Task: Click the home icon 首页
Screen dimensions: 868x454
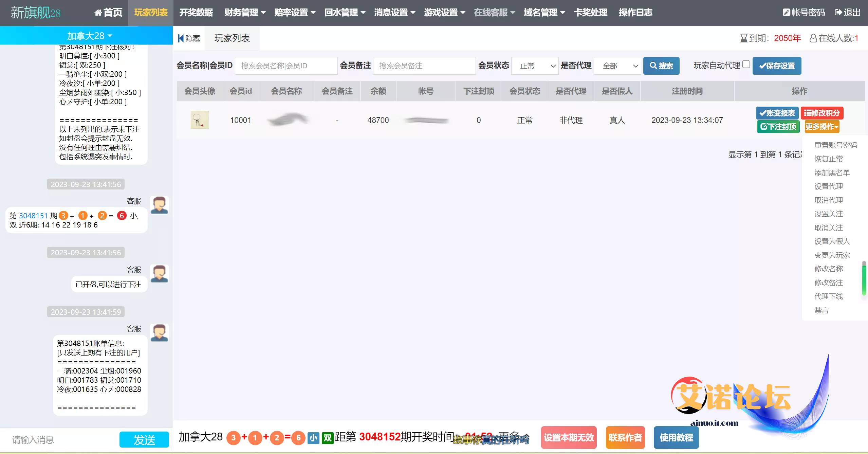Action: [98, 13]
